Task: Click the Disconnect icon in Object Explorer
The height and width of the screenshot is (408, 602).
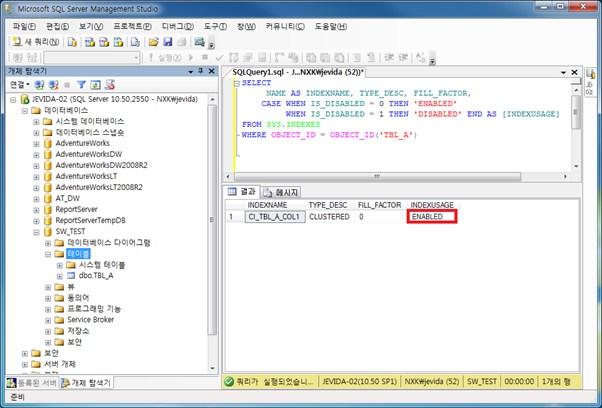Action: [x=54, y=84]
